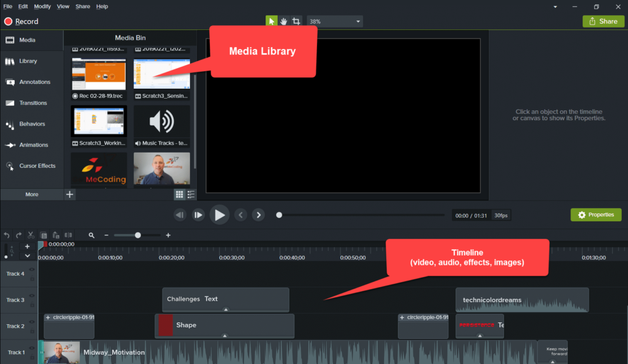Open the Library panel
The image size is (628, 364).
[x=32, y=61]
